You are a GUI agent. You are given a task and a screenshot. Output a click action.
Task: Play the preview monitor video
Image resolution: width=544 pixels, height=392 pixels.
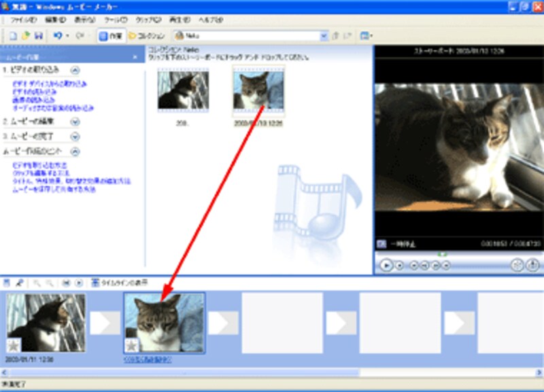386,266
